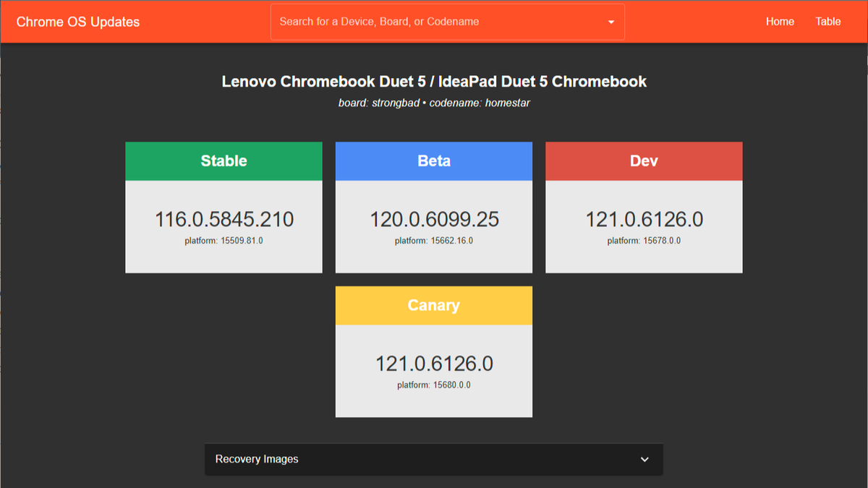The width and height of the screenshot is (868, 488).
Task: Click the Dev card's 121.0.6126.0 version
Action: pyautogui.click(x=644, y=220)
